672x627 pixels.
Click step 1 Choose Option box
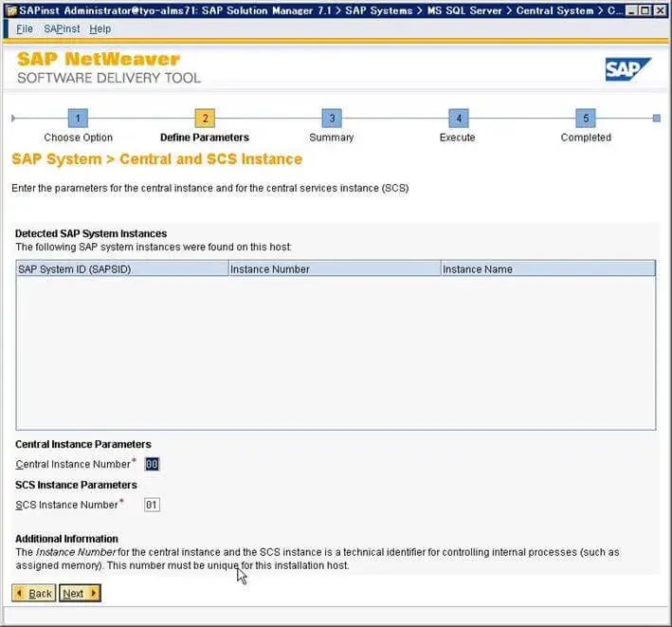click(78, 119)
